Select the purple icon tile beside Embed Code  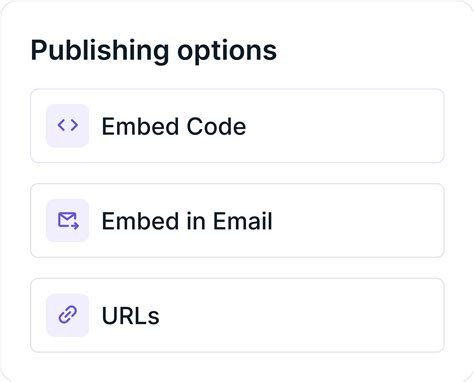(68, 126)
